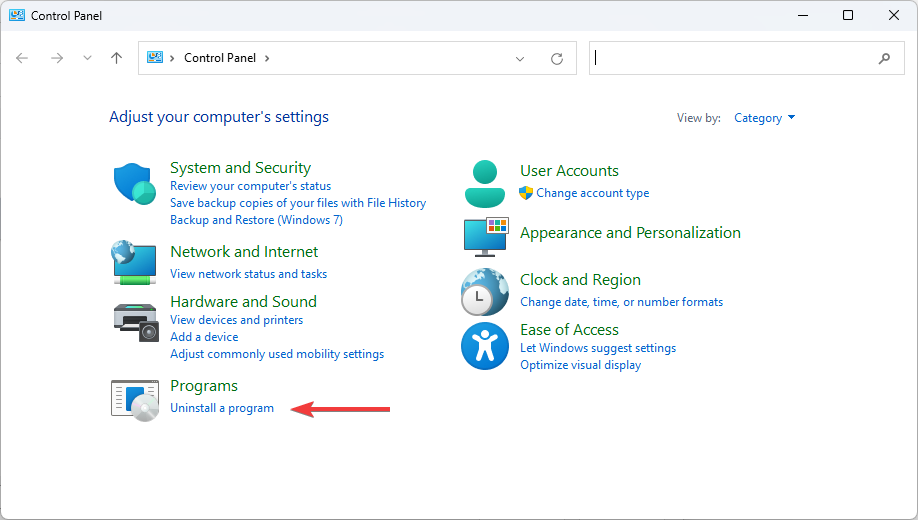
Task: Click the System and Security shield icon
Action: (x=135, y=184)
